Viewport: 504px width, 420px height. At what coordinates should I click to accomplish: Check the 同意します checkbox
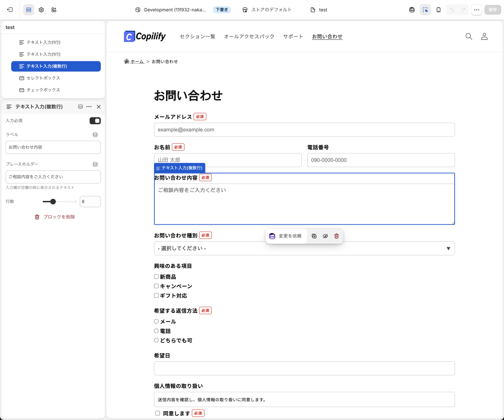(158, 413)
